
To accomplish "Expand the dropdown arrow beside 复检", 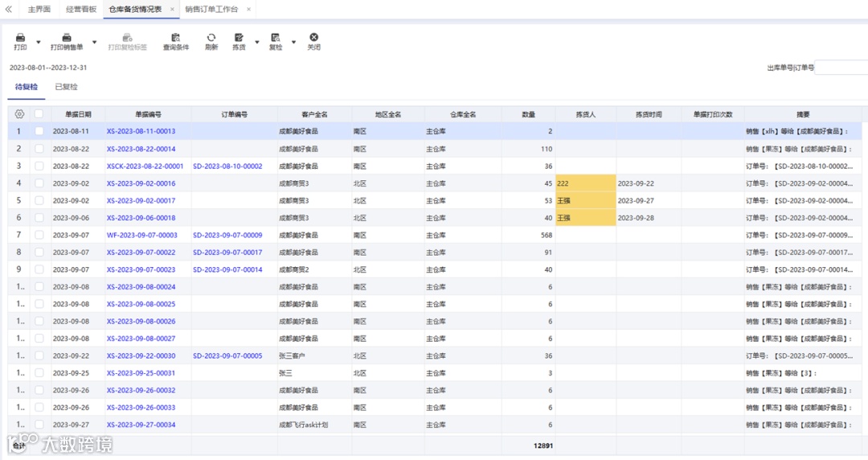I will pyautogui.click(x=293, y=42).
